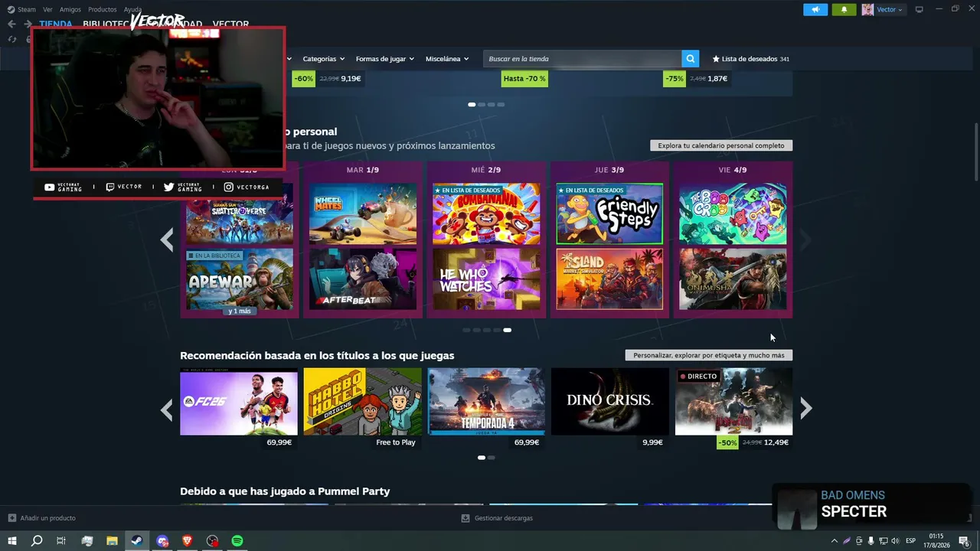Click the Gestionar descargas download icon
The image size is (980, 551).
coord(465,518)
